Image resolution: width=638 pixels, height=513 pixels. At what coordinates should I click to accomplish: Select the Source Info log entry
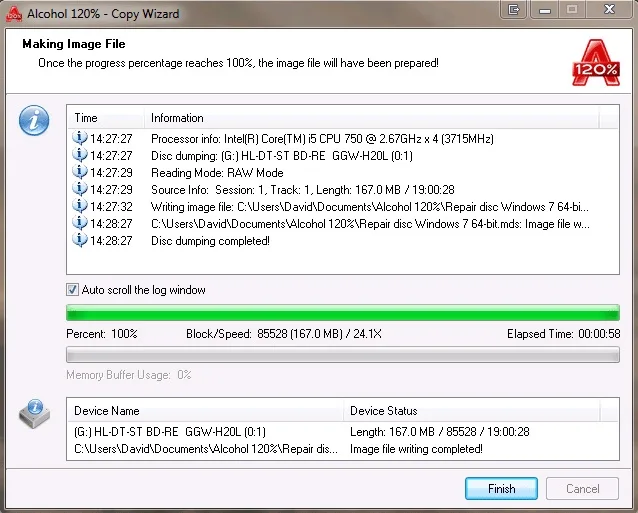click(x=343, y=190)
